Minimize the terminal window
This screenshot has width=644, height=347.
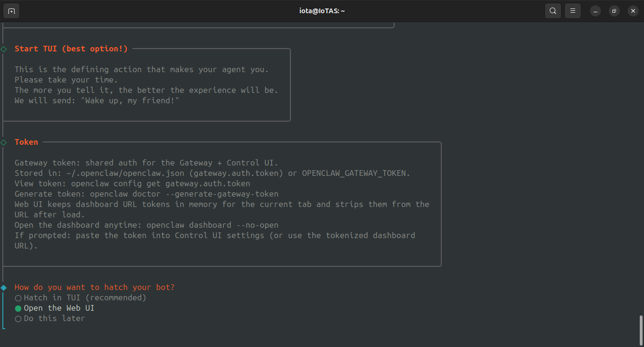(595, 10)
